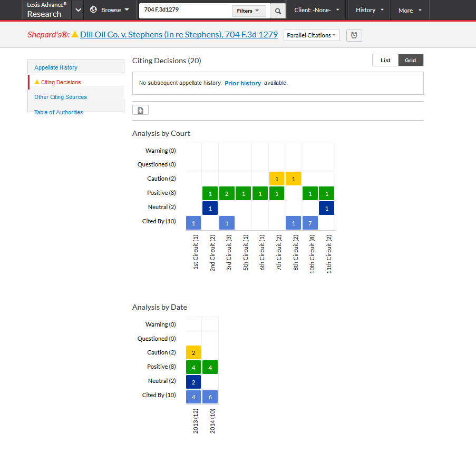Image resolution: width=476 pixels, height=454 pixels.
Task: Open the Client -None- dropdown
Action: [317, 10]
